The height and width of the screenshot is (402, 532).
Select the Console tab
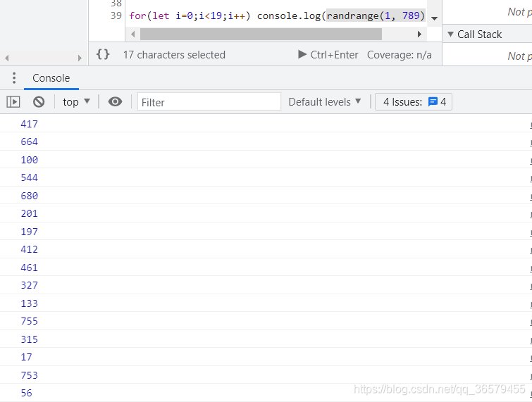[51, 78]
